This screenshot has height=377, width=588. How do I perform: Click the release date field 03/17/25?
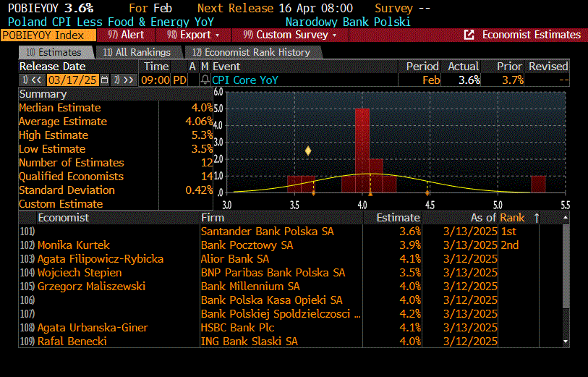tap(73, 80)
